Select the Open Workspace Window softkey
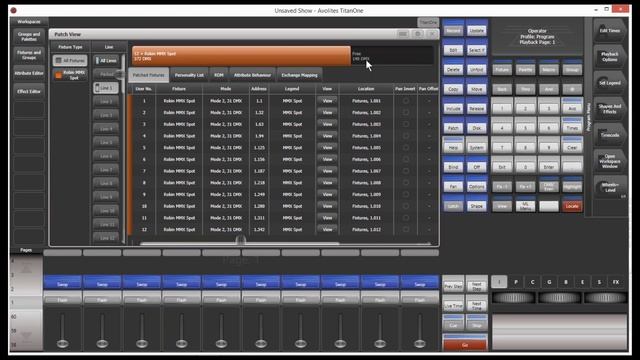The image size is (640, 360). [609, 161]
